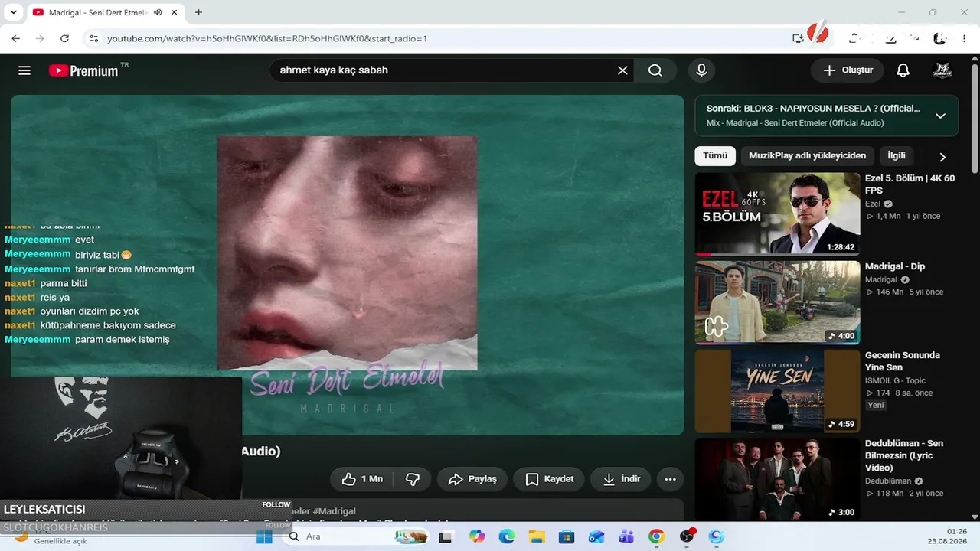Expand the Sonraki playlist panel
The height and width of the screenshot is (551, 980).
[x=940, y=116]
